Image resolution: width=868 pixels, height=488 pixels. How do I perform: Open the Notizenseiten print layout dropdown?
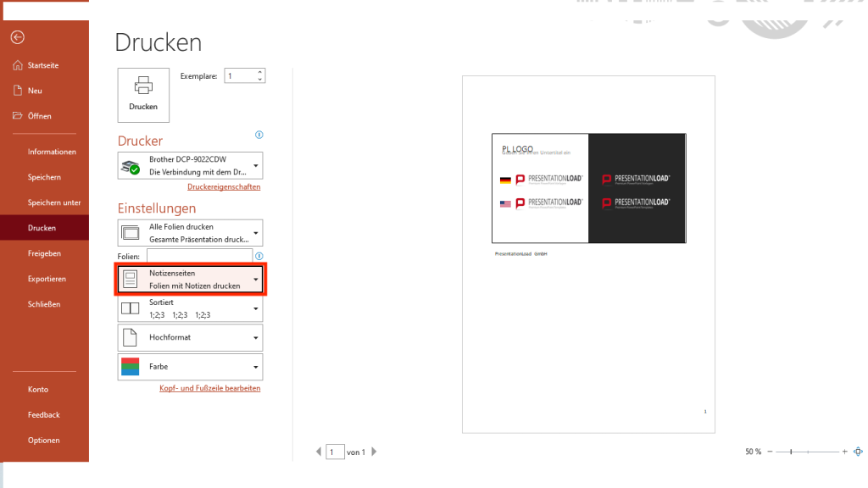point(190,278)
